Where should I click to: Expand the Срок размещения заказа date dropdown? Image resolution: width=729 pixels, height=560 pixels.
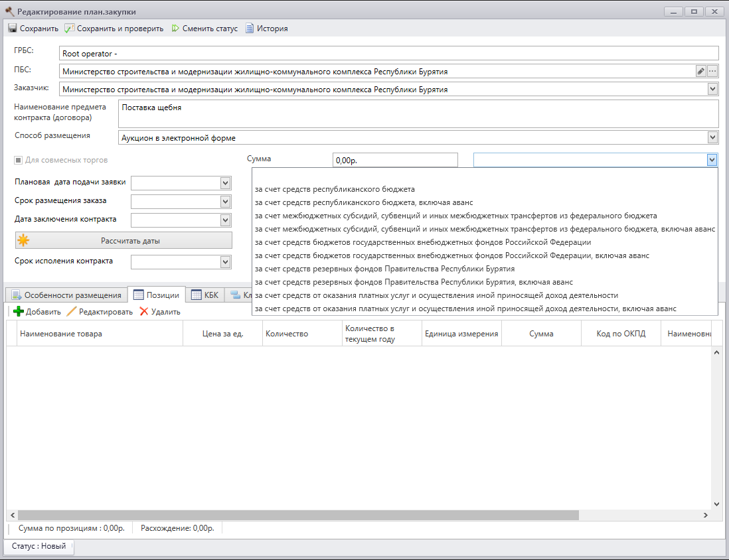[225, 201]
